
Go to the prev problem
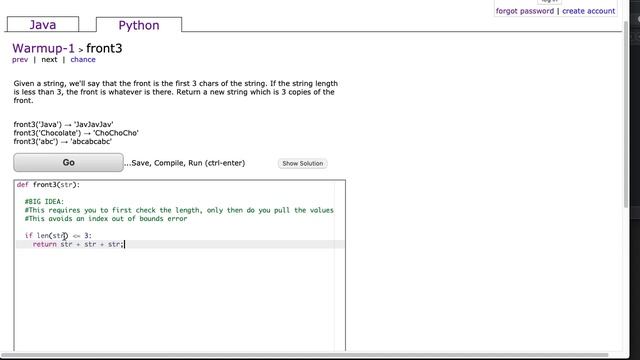coord(20,60)
